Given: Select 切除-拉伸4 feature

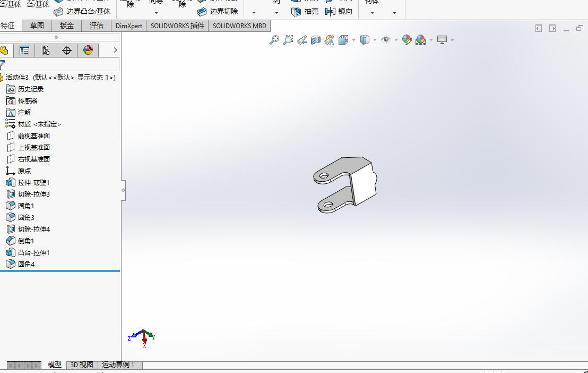Looking at the screenshot, I should click(x=28, y=229).
